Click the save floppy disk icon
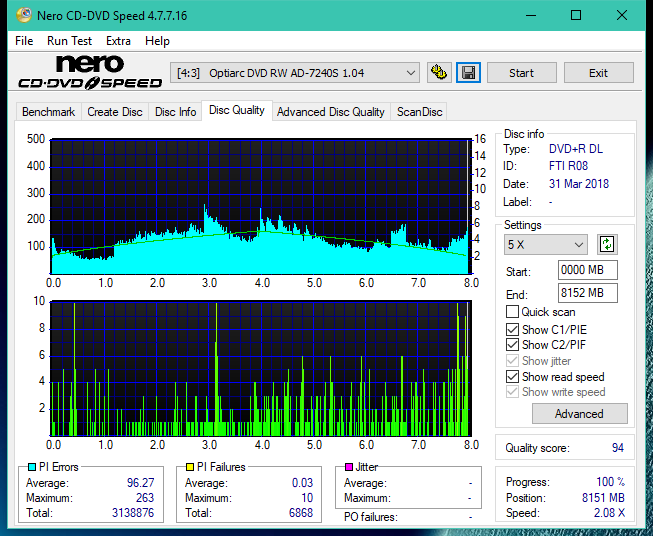The width and height of the screenshot is (653, 536). (x=469, y=73)
